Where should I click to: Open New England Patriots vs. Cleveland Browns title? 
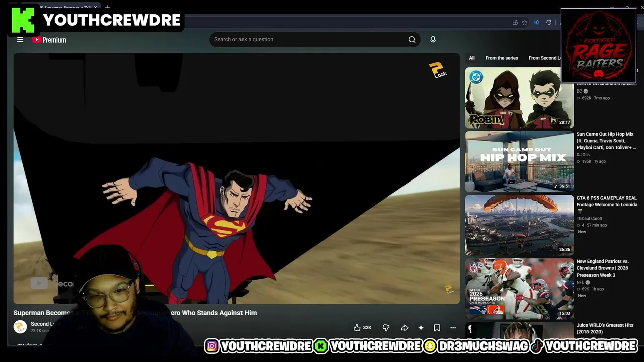click(603, 268)
